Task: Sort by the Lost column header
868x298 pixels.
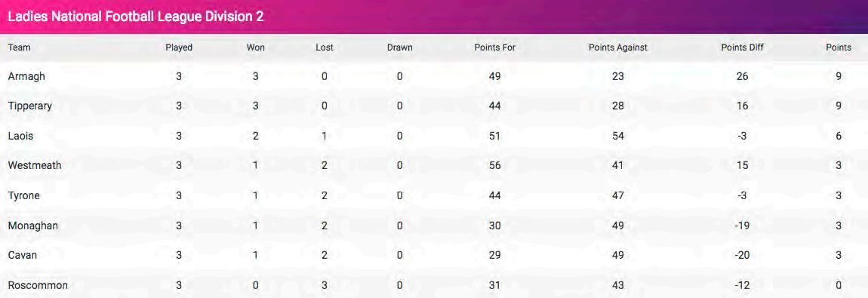Action: 325,48
